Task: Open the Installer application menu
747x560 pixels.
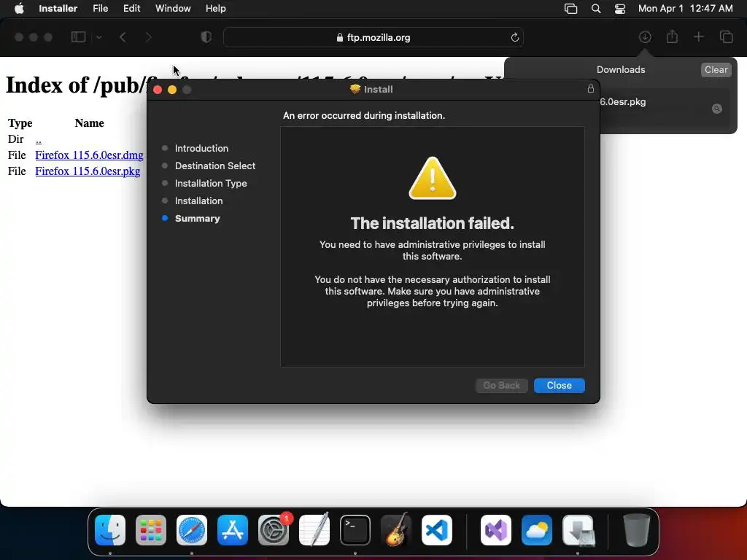Action: [x=58, y=8]
